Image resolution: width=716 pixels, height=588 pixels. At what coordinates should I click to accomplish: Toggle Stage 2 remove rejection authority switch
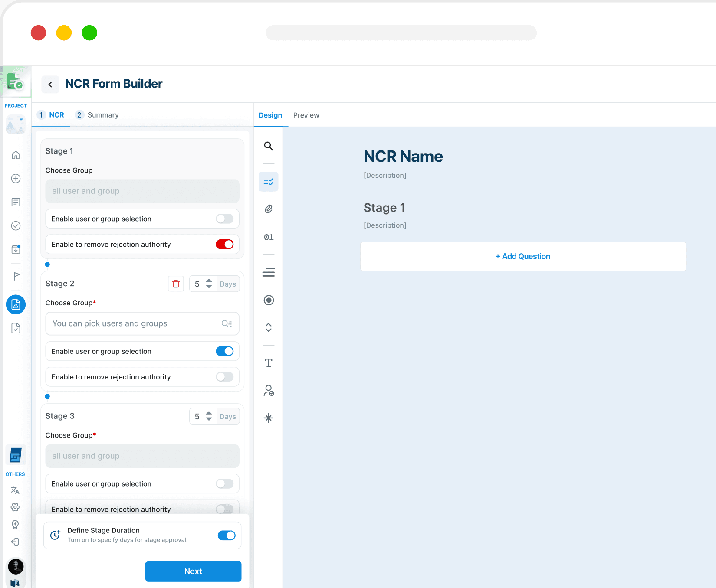point(225,377)
